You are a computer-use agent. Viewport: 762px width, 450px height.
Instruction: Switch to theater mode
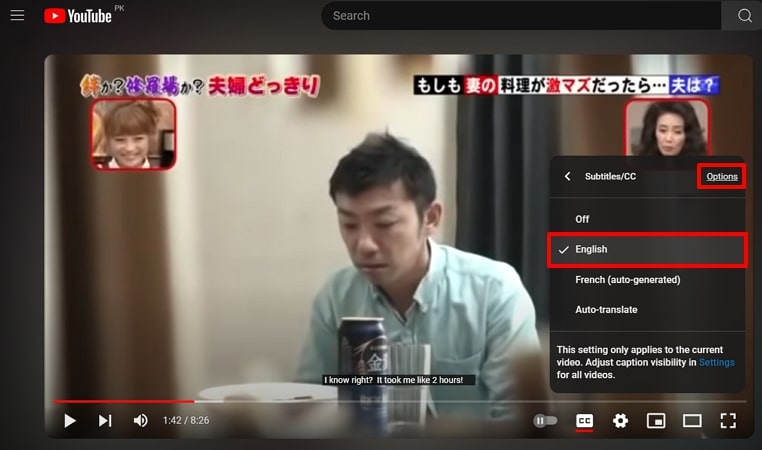coord(692,421)
